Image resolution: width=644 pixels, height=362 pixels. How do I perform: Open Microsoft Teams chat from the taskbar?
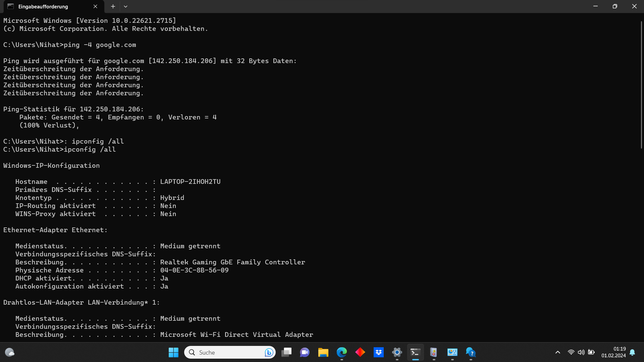[305, 352]
